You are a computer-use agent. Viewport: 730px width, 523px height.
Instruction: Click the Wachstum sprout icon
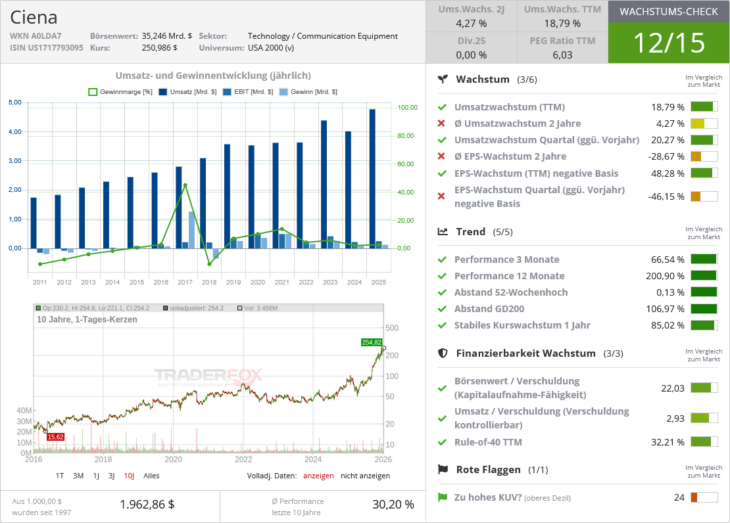click(443, 79)
